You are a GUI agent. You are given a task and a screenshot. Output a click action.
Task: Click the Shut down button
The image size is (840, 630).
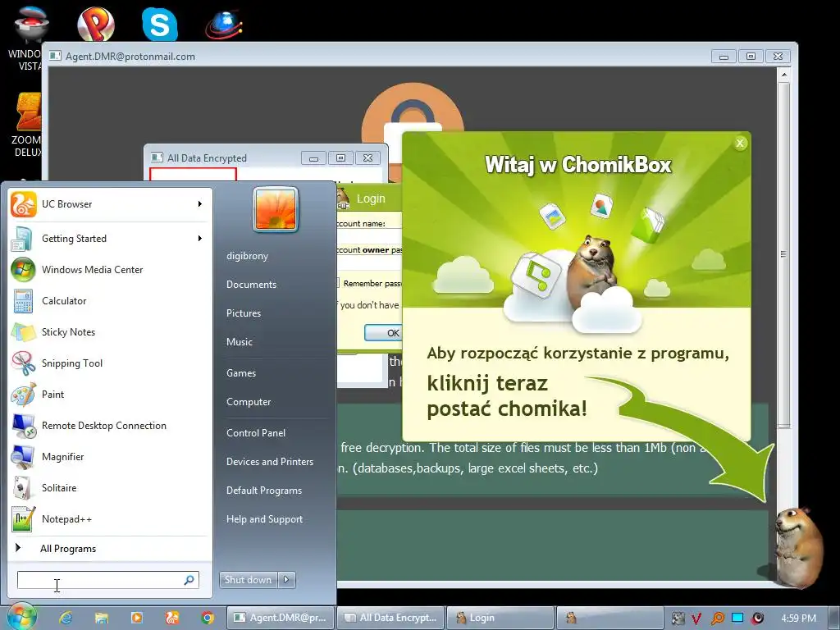(249, 580)
